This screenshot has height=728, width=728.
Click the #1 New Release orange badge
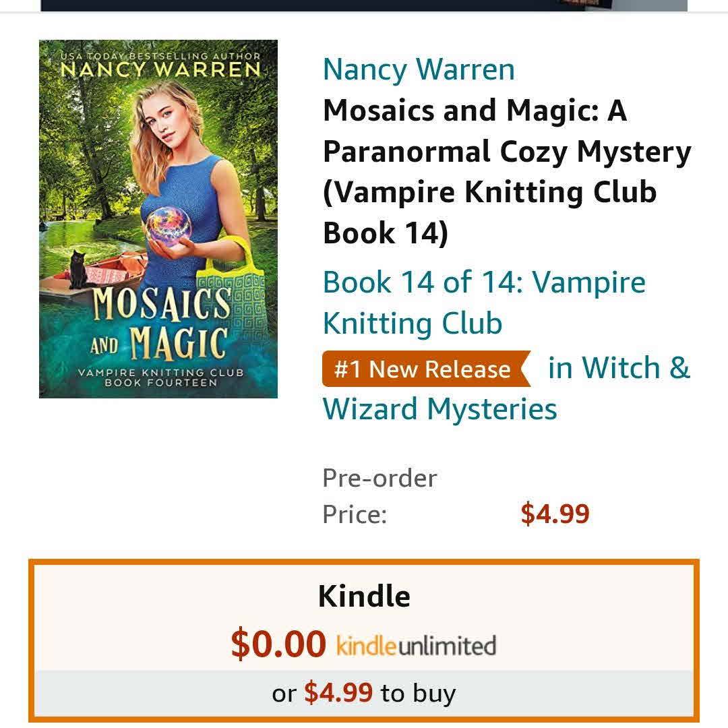(x=426, y=369)
